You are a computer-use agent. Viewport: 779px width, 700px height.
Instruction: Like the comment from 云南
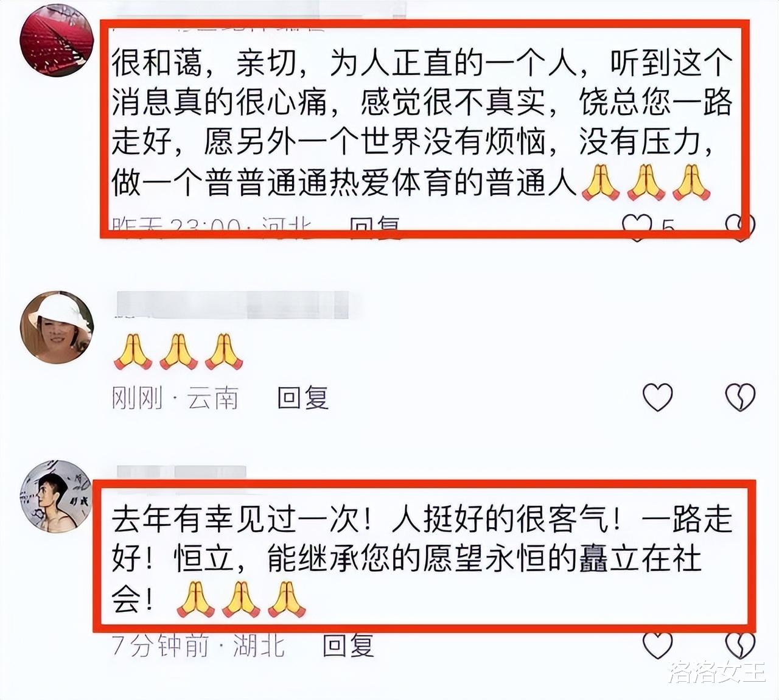click(x=658, y=397)
